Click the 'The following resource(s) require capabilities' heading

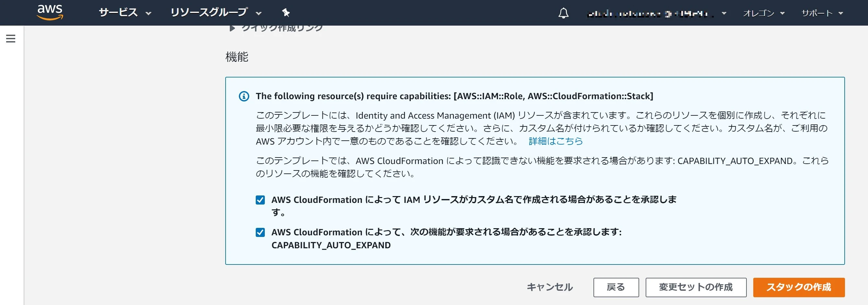tap(454, 96)
